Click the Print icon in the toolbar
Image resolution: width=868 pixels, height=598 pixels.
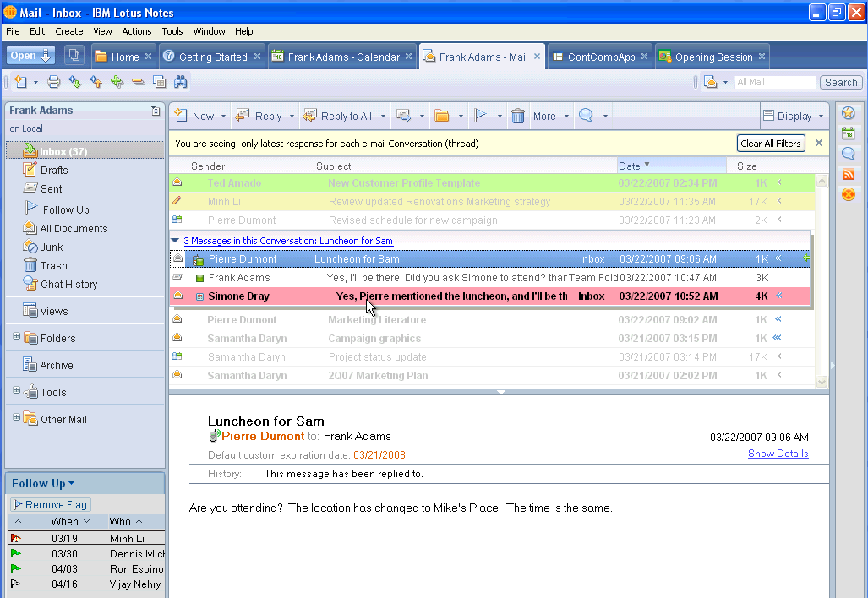click(53, 82)
